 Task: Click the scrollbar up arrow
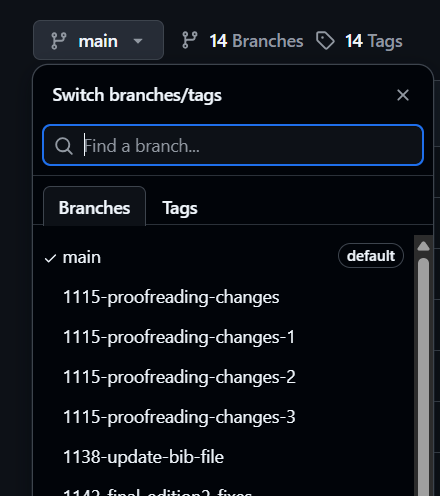tap(423, 246)
